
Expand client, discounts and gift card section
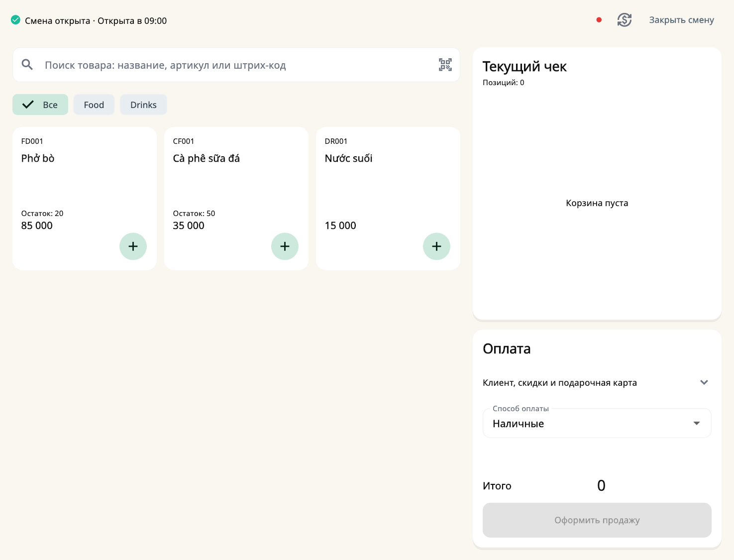point(597,383)
